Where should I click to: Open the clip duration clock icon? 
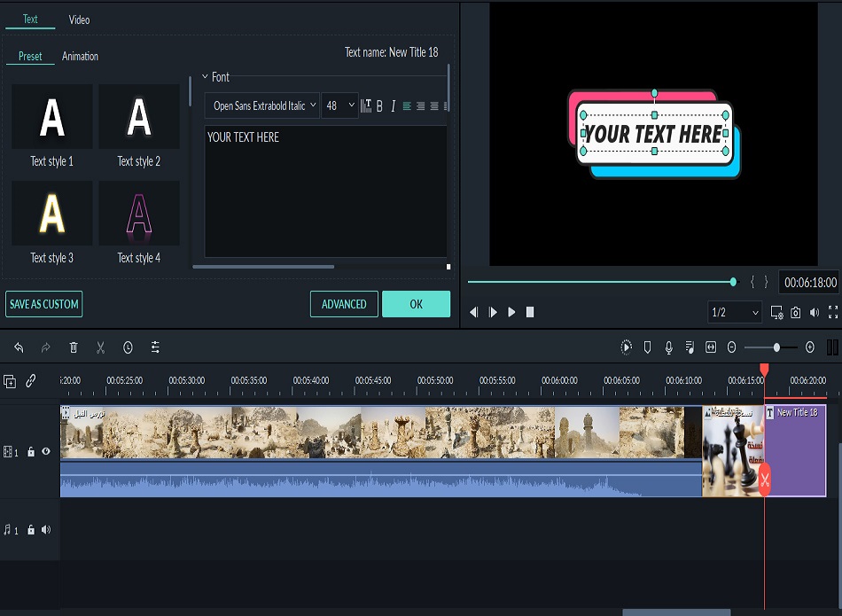coord(128,348)
